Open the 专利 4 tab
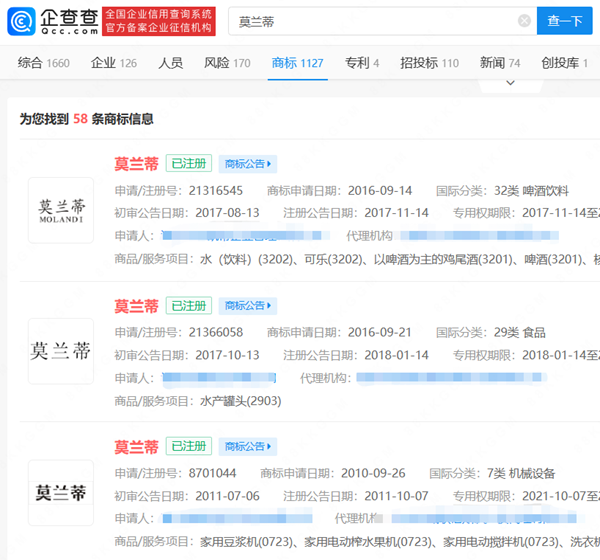 click(x=362, y=63)
